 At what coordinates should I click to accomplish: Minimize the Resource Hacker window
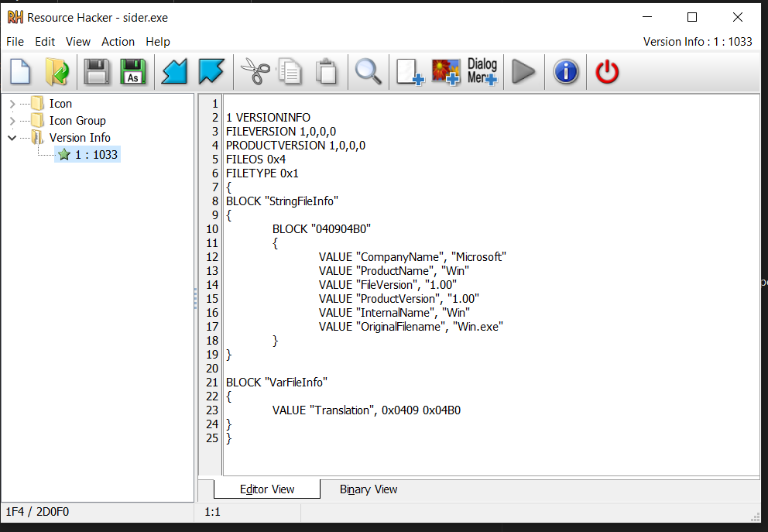pyautogui.click(x=647, y=17)
